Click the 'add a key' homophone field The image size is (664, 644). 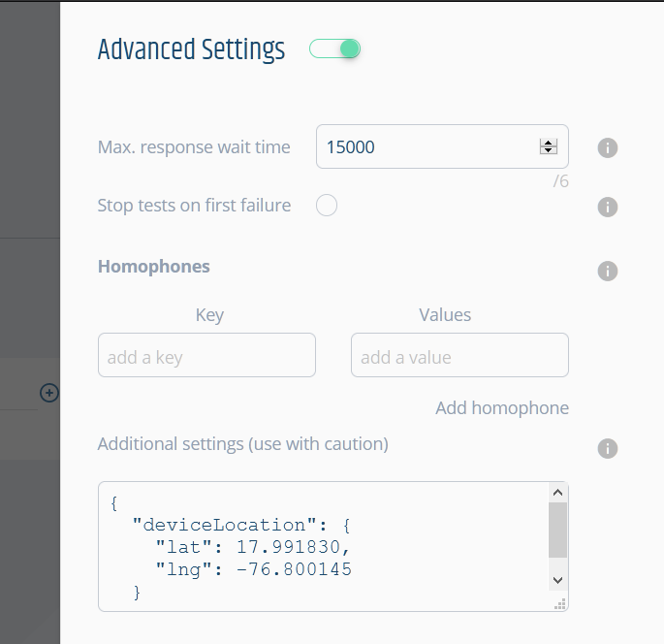(x=206, y=355)
